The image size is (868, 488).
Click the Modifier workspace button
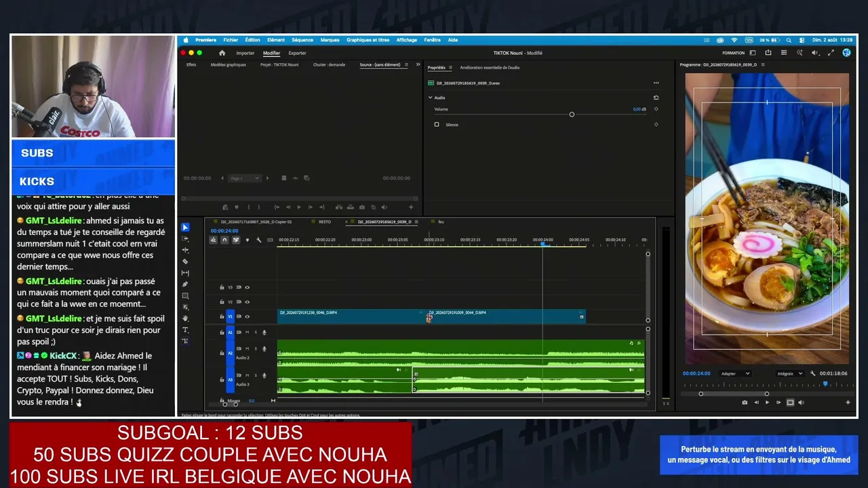pyautogui.click(x=271, y=53)
